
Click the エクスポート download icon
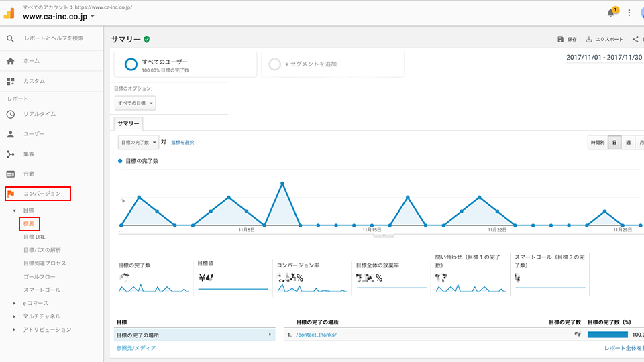click(x=588, y=40)
